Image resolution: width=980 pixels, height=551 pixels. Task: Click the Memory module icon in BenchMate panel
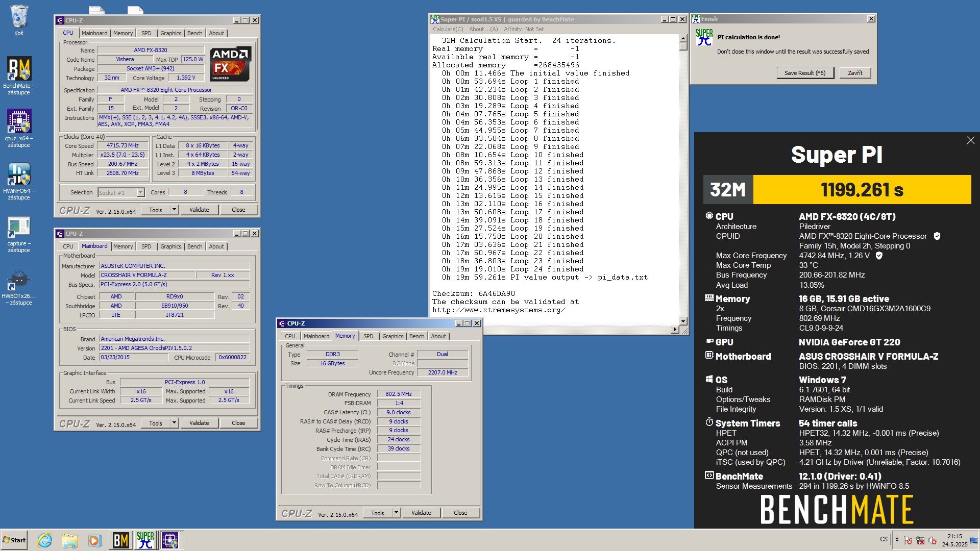709,298
